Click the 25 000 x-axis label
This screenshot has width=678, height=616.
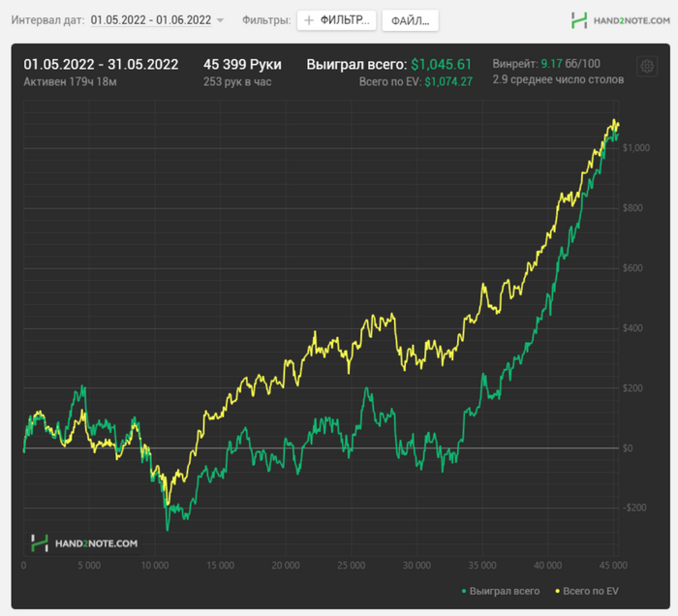(x=351, y=565)
